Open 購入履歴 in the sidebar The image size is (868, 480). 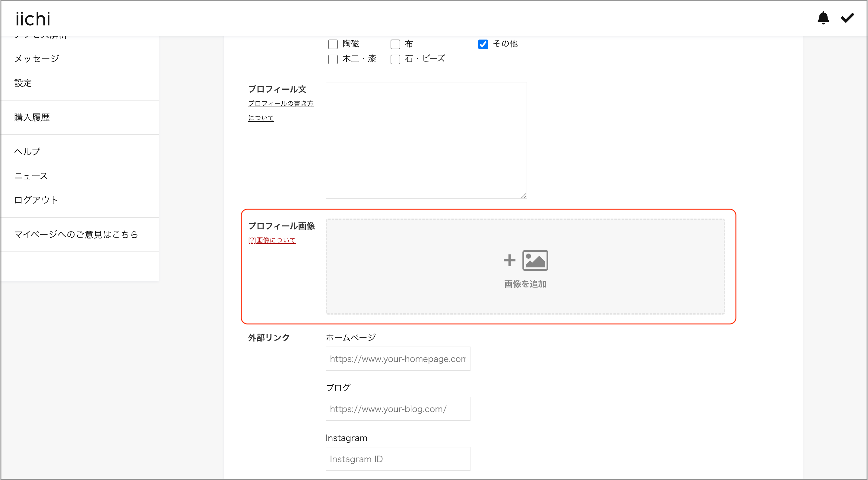click(32, 117)
